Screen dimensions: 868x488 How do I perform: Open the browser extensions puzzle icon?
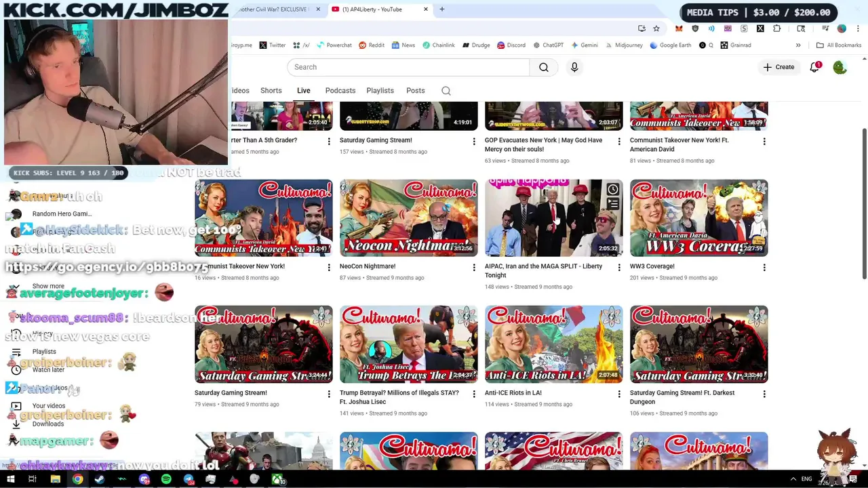tap(776, 28)
